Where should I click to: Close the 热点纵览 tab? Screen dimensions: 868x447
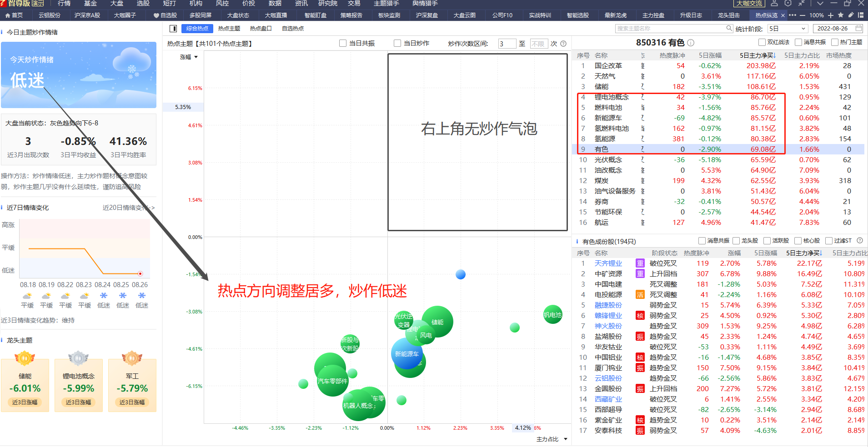[x=783, y=15]
